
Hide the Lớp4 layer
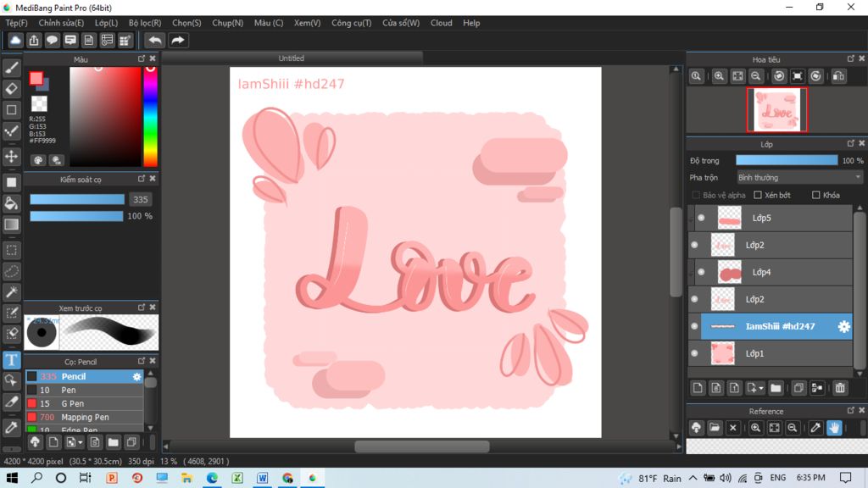click(701, 272)
